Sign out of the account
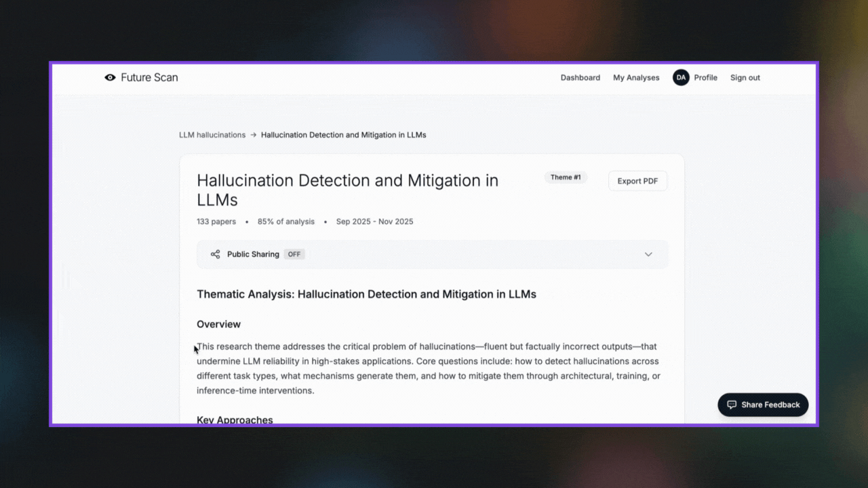 pyautogui.click(x=745, y=78)
